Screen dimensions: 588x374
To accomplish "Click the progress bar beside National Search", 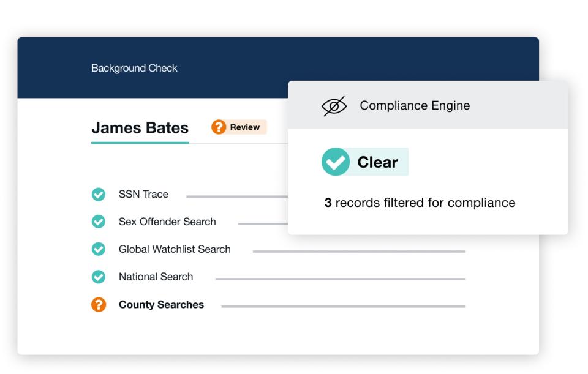I will (x=340, y=277).
